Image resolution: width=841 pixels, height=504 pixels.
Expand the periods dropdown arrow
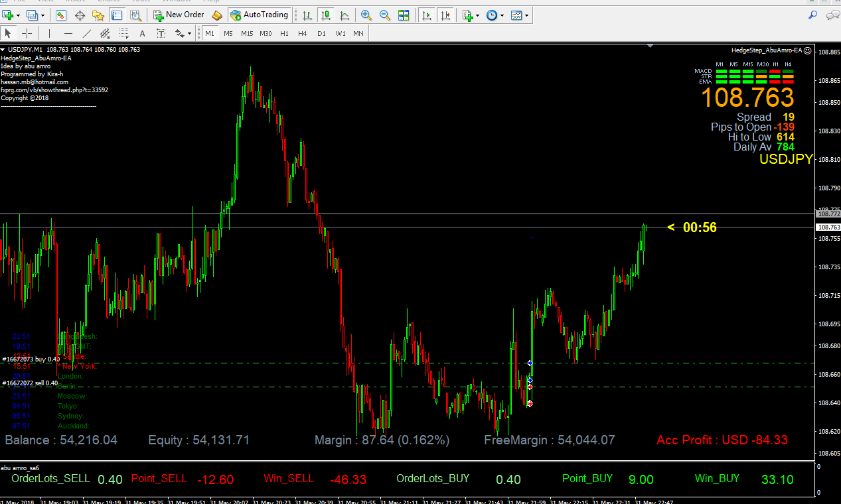tap(502, 15)
